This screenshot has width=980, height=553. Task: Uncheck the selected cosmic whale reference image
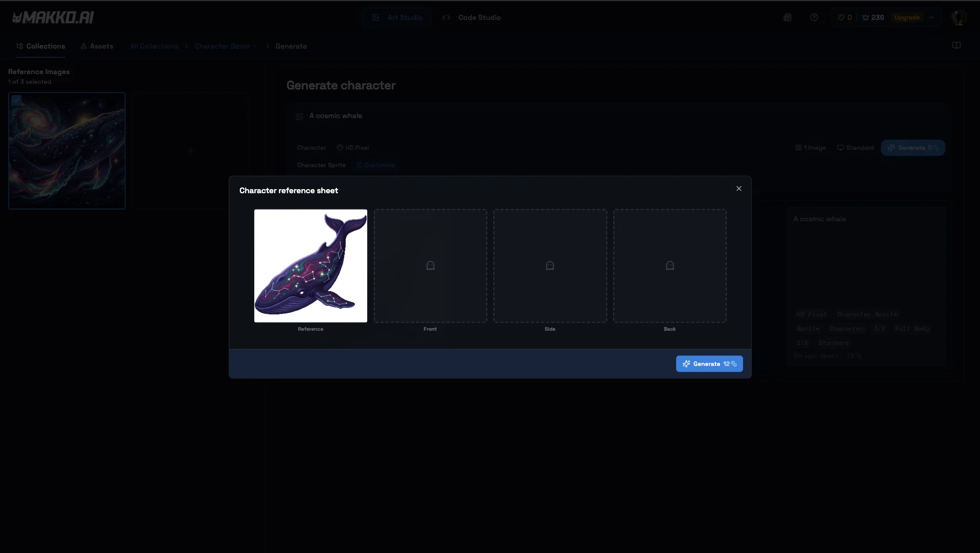click(x=16, y=100)
